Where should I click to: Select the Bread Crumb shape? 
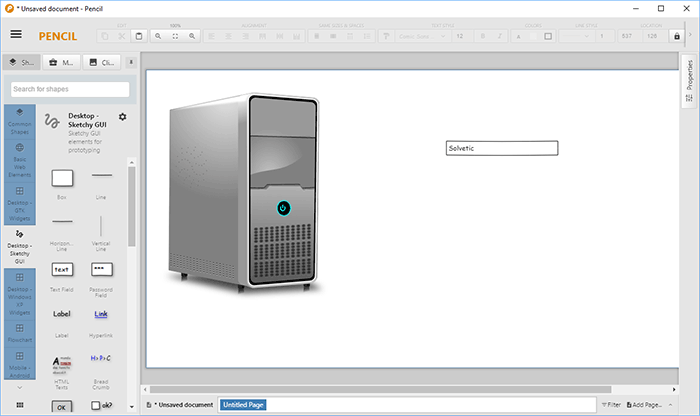(x=101, y=372)
